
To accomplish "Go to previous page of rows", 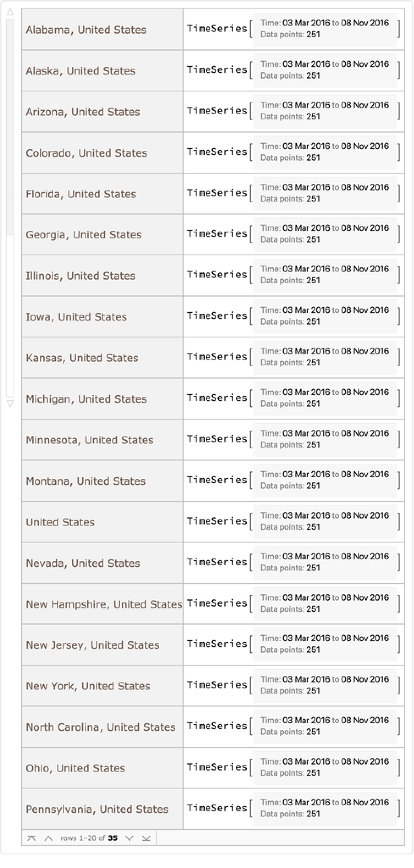I will 48,838.
